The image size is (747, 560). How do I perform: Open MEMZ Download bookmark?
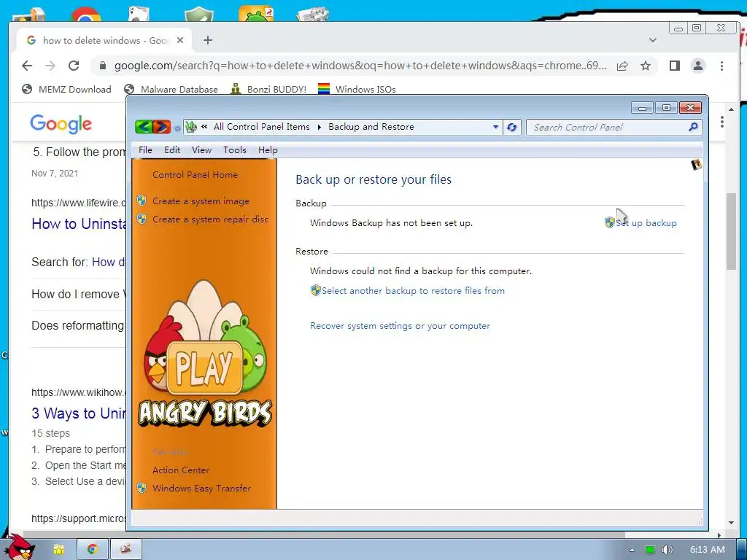click(66, 89)
